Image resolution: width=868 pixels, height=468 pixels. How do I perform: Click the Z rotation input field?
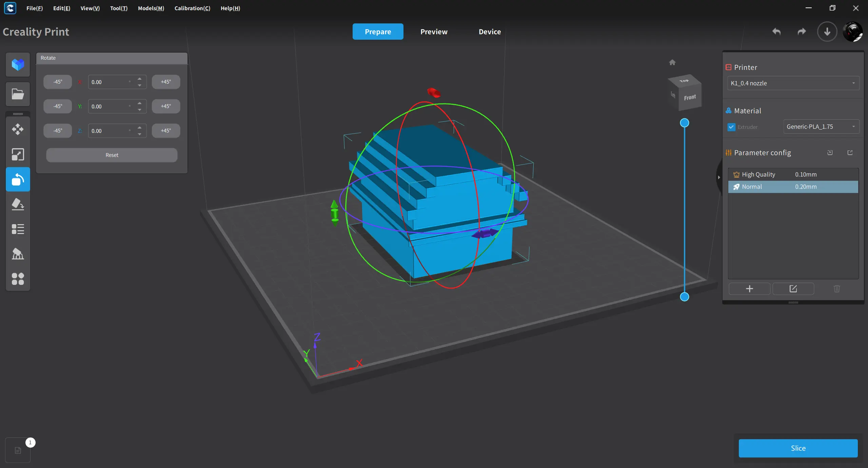(117, 131)
